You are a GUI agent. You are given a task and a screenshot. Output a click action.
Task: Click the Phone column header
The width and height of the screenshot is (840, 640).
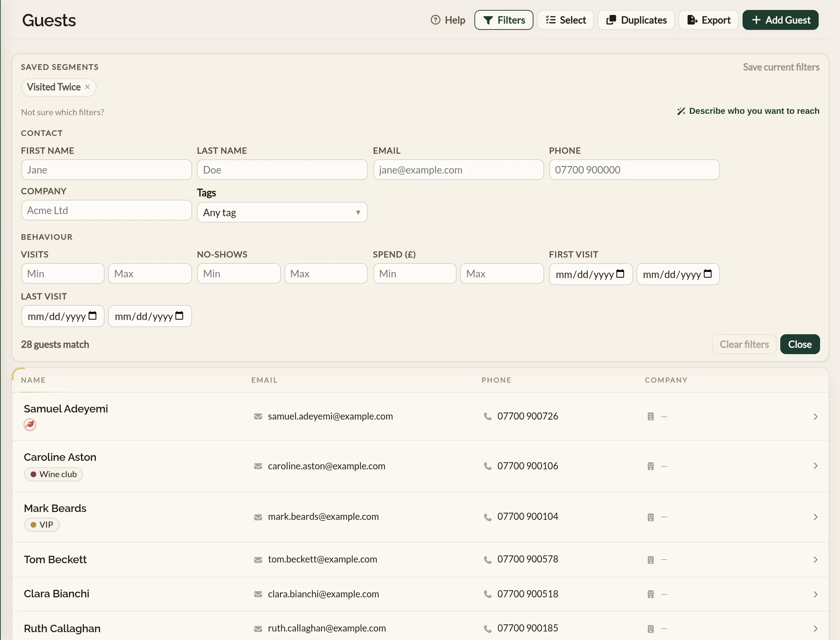496,380
